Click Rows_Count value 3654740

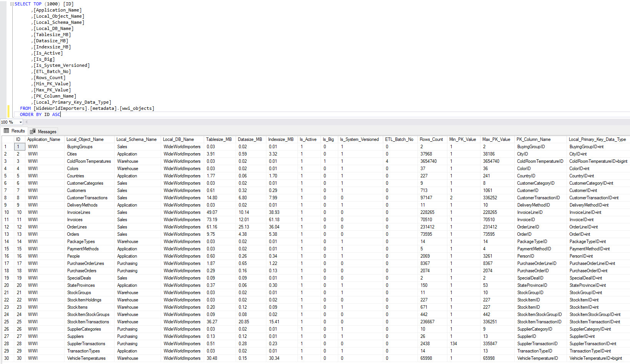pos(432,161)
